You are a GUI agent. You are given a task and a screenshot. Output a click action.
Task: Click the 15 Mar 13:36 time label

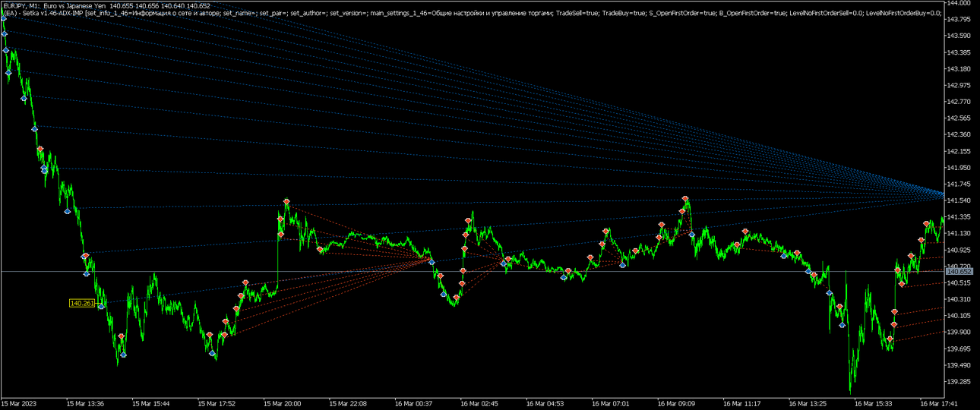point(85,404)
